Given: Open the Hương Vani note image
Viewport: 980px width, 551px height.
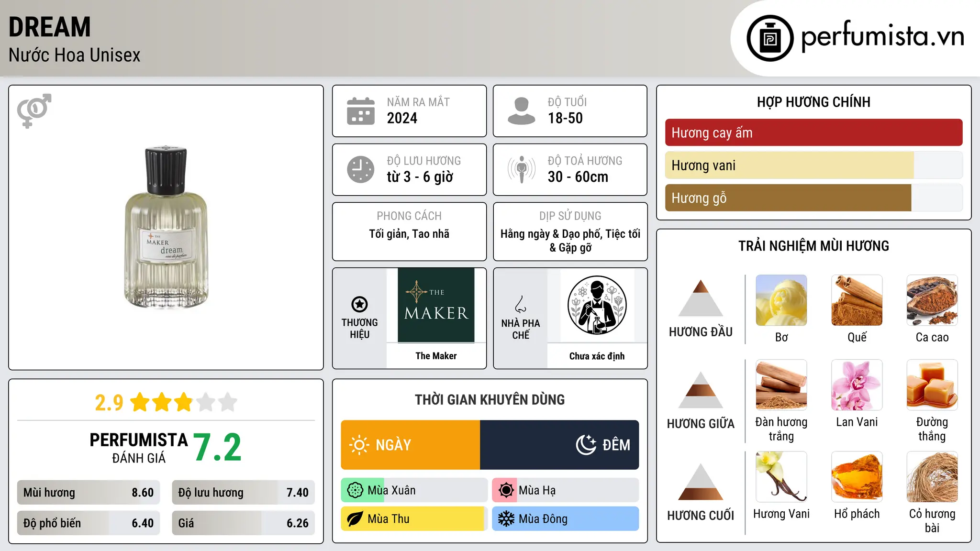Looking at the screenshot, I should 781,477.
